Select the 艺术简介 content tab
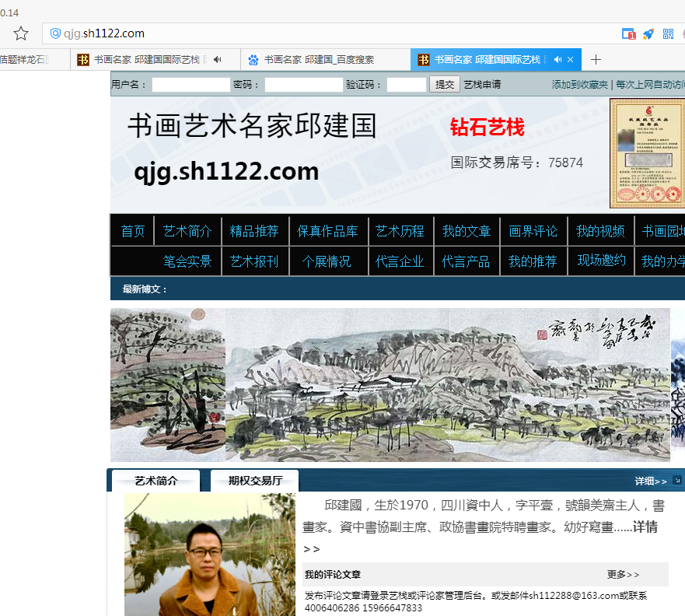This screenshot has height=616, width=685. click(156, 481)
